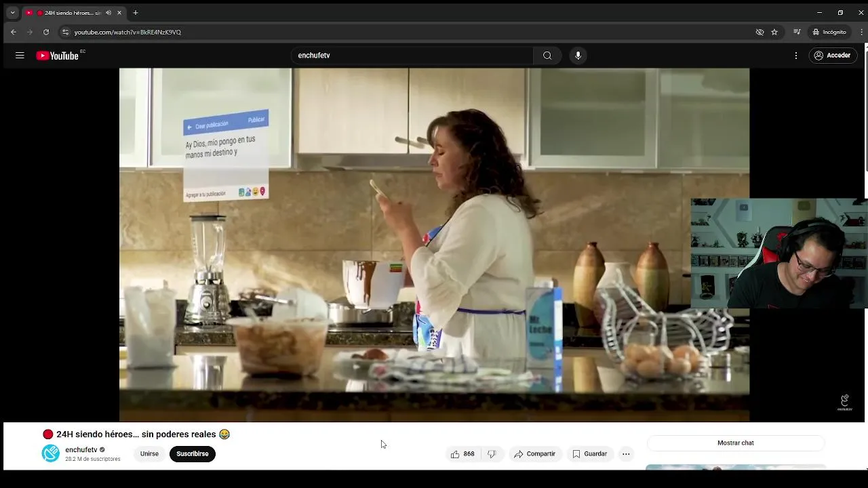Open the enchufetv channel avatar
This screenshot has height=488, width=868.
(x=51, y=453)
